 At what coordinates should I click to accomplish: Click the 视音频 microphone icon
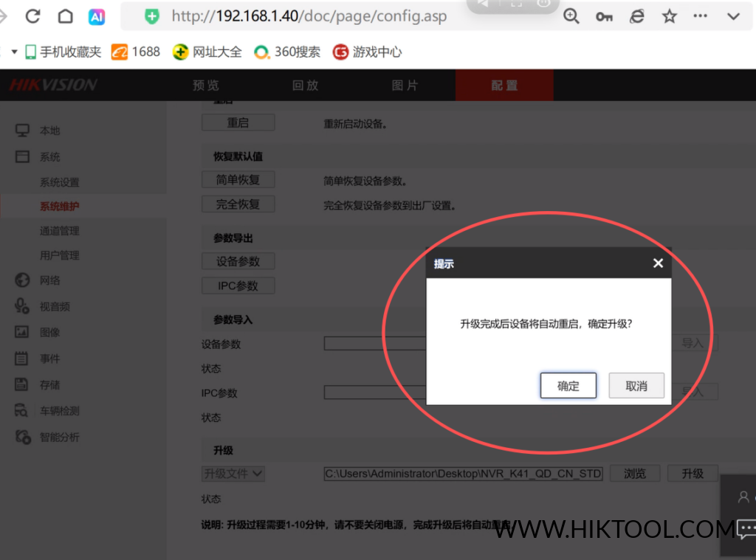(21, 305)
